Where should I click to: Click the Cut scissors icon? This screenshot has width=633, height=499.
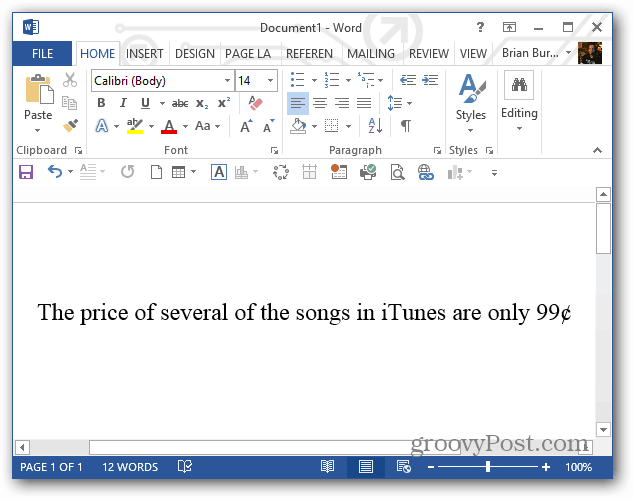coord(70,80)
